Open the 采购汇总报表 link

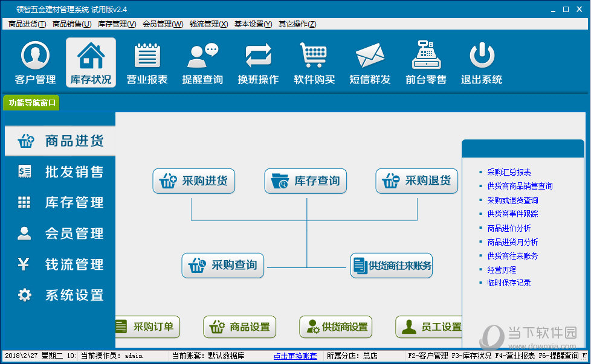(x=509, y=173)
